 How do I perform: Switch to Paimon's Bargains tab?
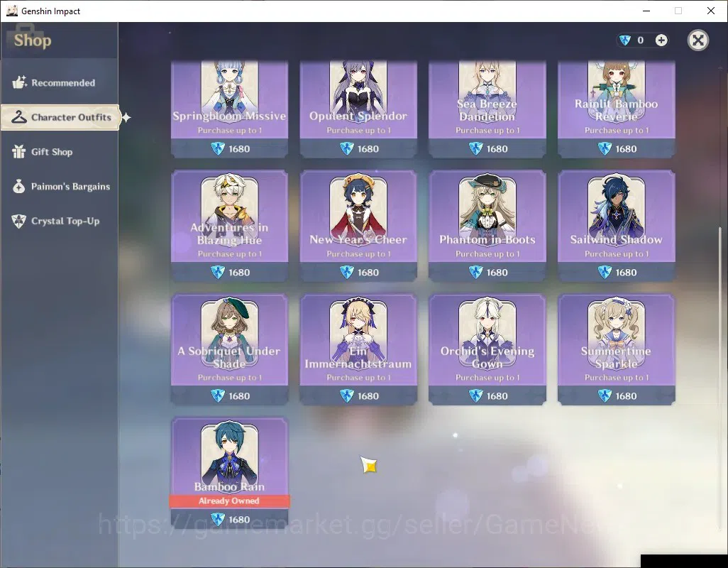coord(60,186)
